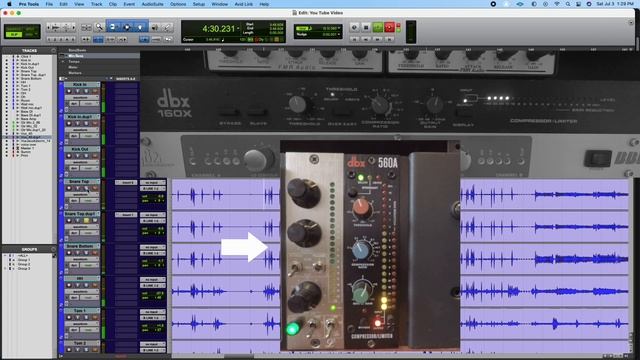Zoom in horizontally in the toolbar
The height and width of the screenshot is (360, 640).
point(73,27)
